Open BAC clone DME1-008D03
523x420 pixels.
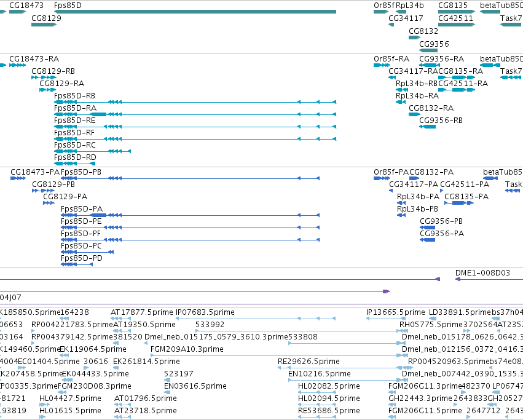click(482, 273)
